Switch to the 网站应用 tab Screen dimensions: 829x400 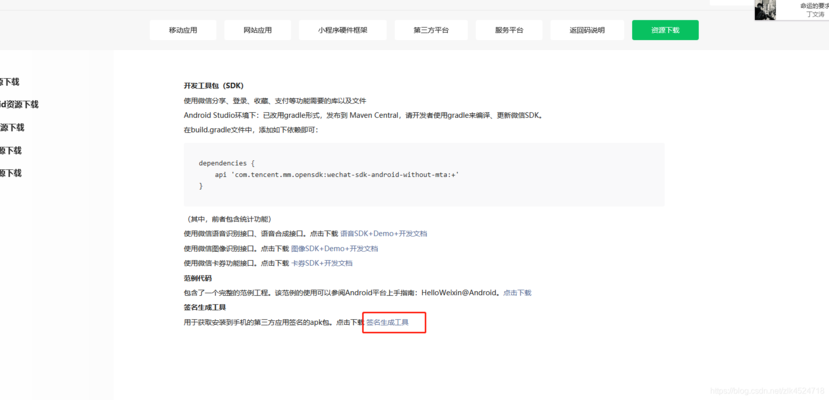[257, 30]
